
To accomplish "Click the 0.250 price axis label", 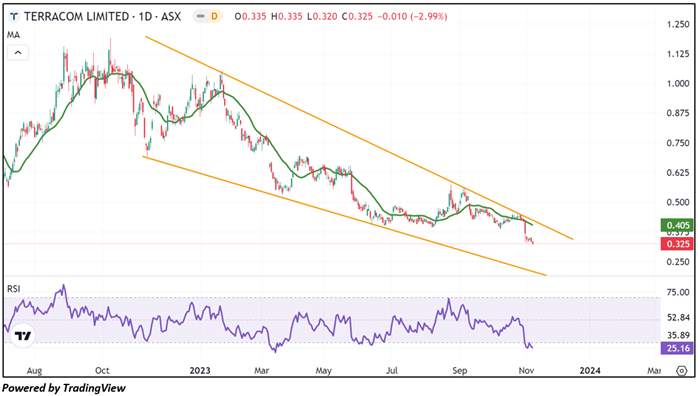I will point(678,262).
